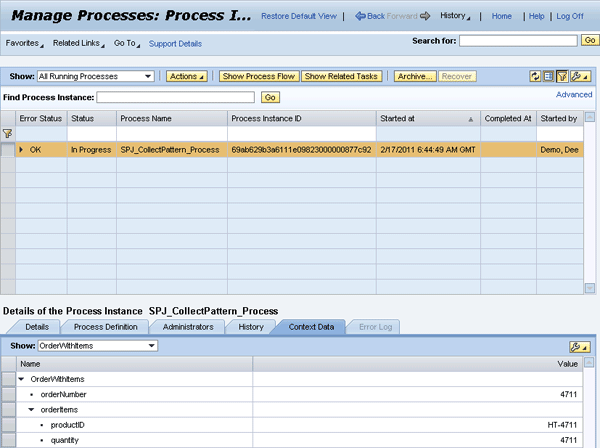The width and height of the screenshot is (600, 448).
Task: Select the orderNumber row selector cell
Action: point(8,394)
